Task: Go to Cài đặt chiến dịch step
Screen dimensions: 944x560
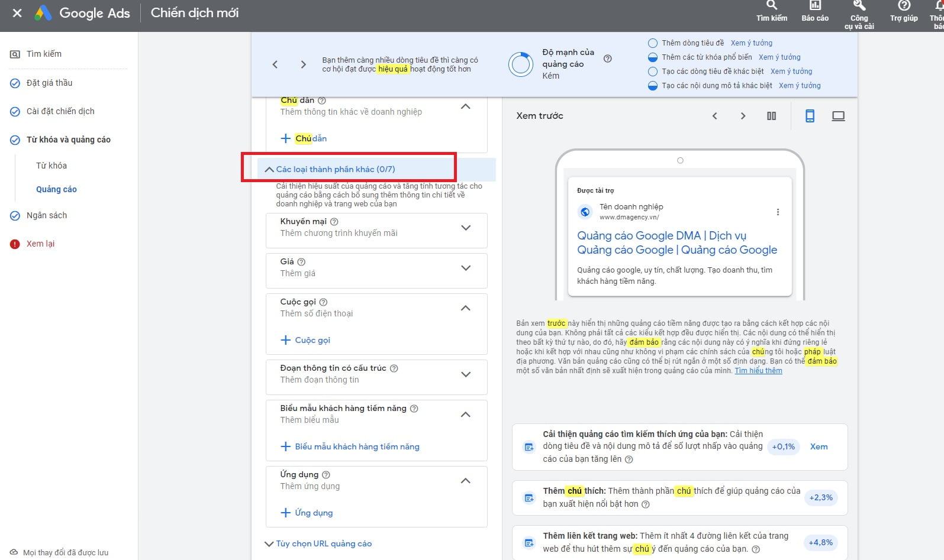Action: (x=60, y=111)
